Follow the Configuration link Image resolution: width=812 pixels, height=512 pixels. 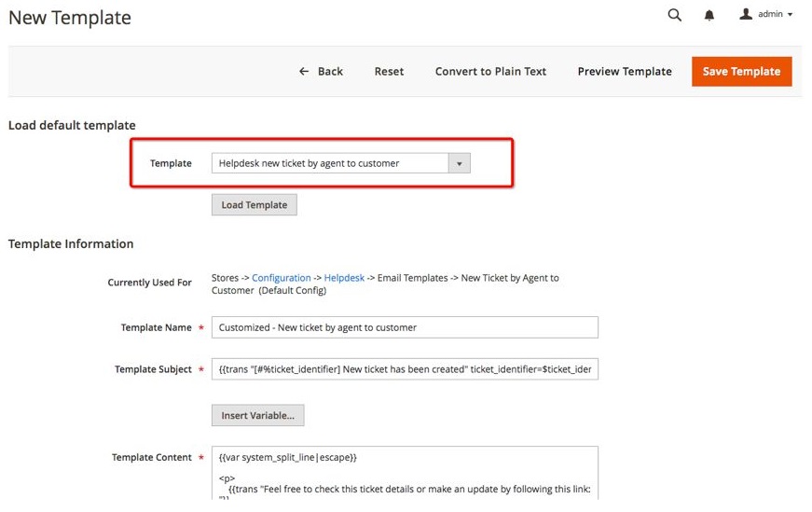(x=281, y=278)
